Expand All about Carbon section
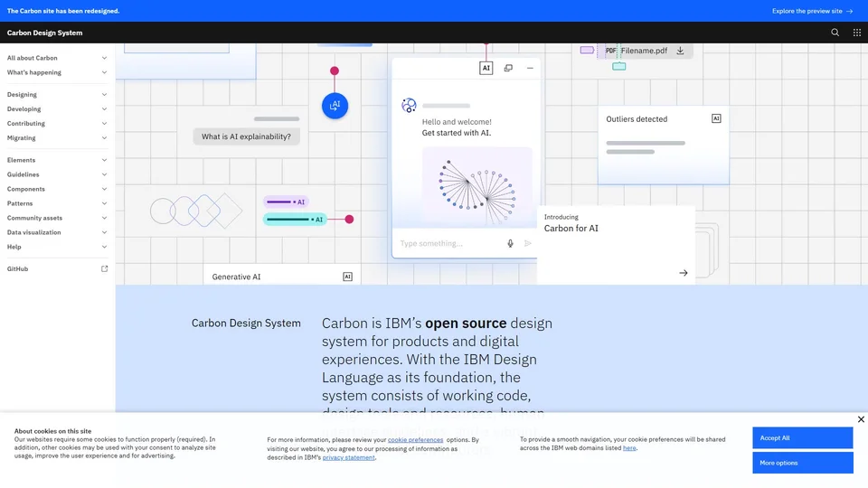This screenshot has width=868, height=488. 58,58
